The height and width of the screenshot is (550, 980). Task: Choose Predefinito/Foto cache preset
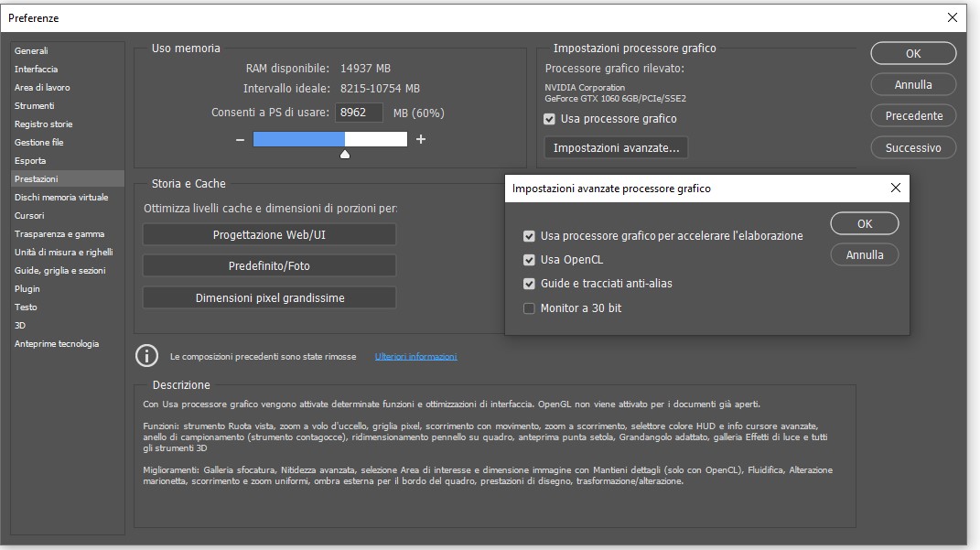pos(269,266)
